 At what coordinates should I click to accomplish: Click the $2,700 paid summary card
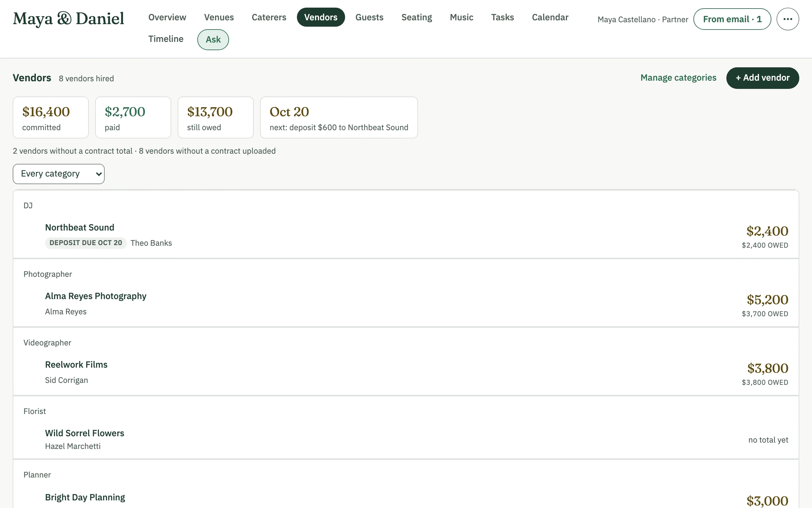(133, 117)
